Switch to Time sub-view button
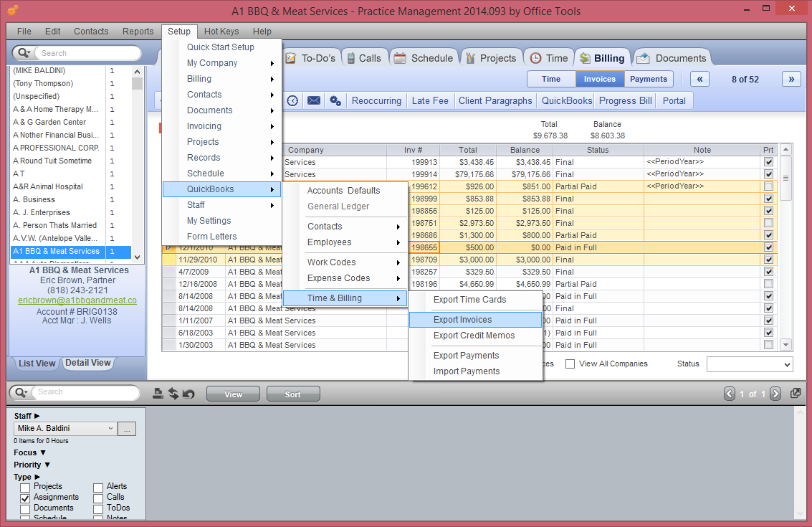The width and height of the screenshot is (812, 527). pos(551,79)
